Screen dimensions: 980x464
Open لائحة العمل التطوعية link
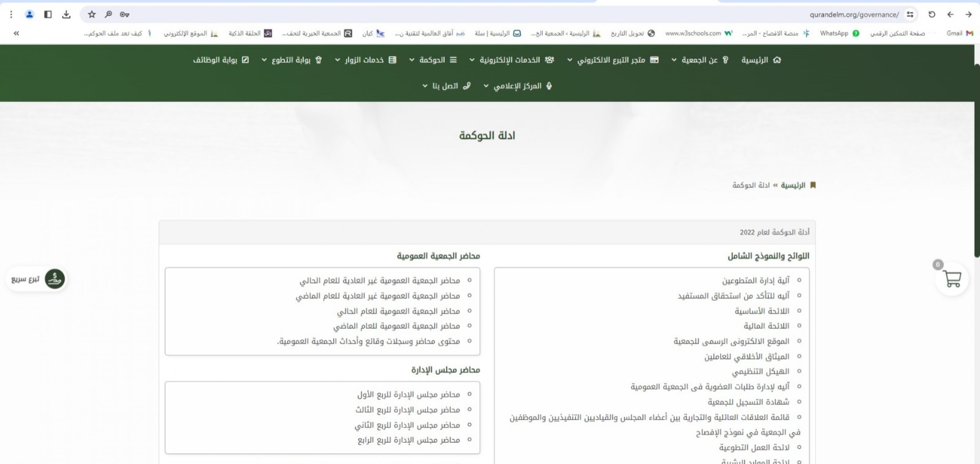click(754, 448)
